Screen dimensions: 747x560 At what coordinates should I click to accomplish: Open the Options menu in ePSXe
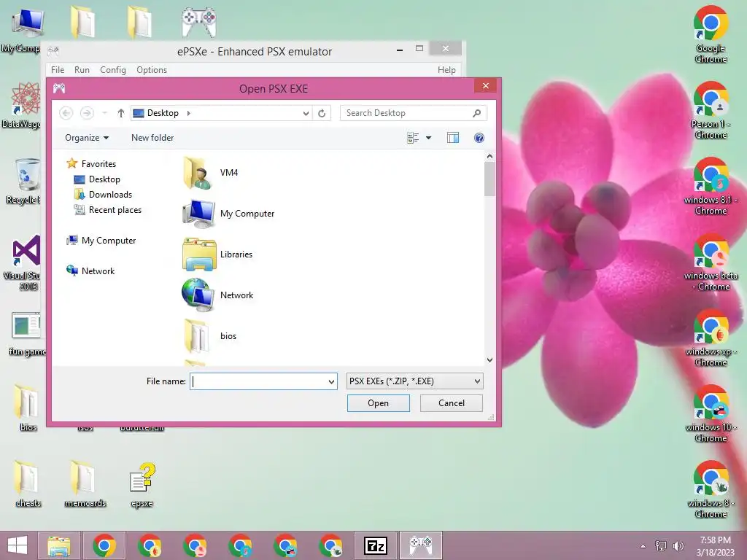pos(152,70)
